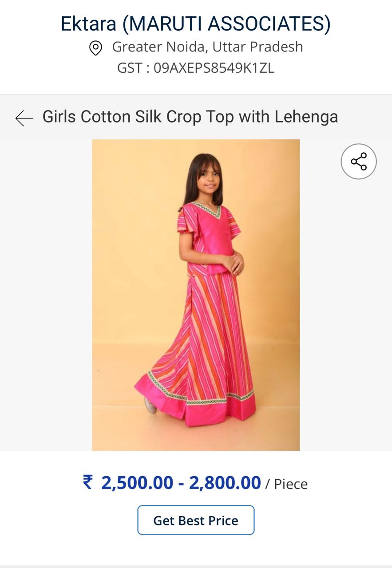This screenshot has width=392, height=568.
Task: Select the GST number 09AXEPS8549K1ZL
Action: (x=214, y=68)
